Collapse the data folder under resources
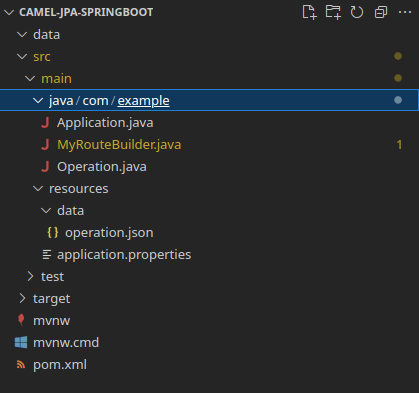 click(x=46, y=211)
